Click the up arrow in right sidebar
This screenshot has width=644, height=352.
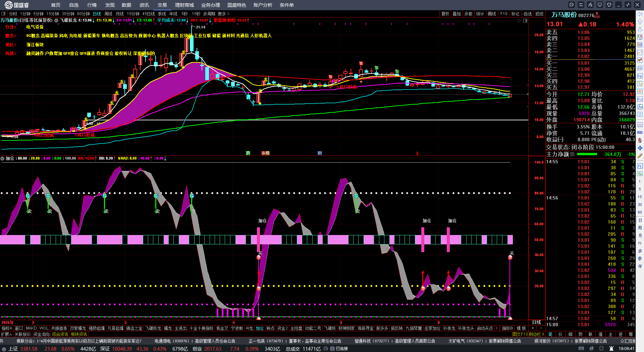[x=640, y=22]
